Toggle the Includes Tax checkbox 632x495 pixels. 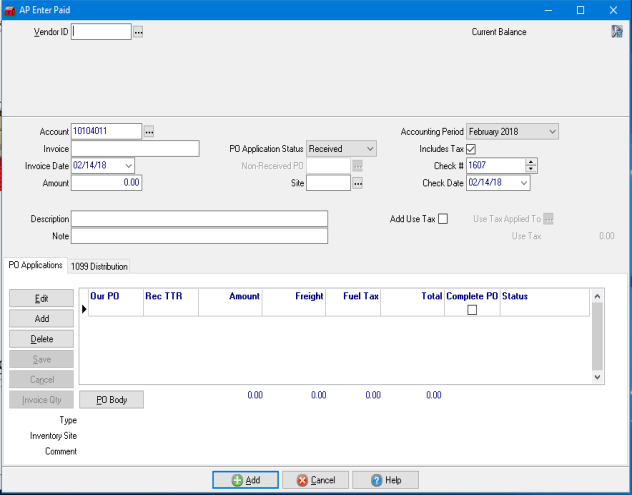pyautogui.click(x=472, y=149)
